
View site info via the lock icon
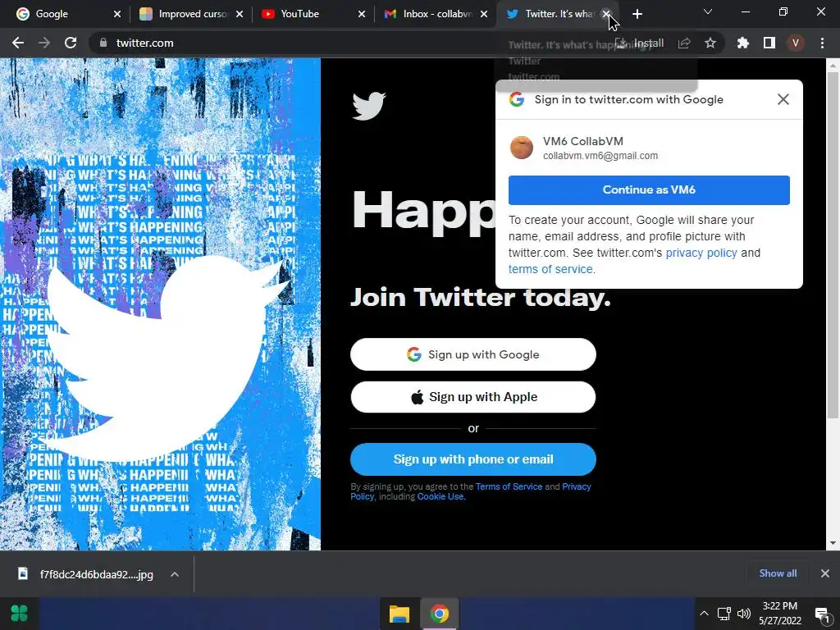pyautogui.click(x=103, y=43)
